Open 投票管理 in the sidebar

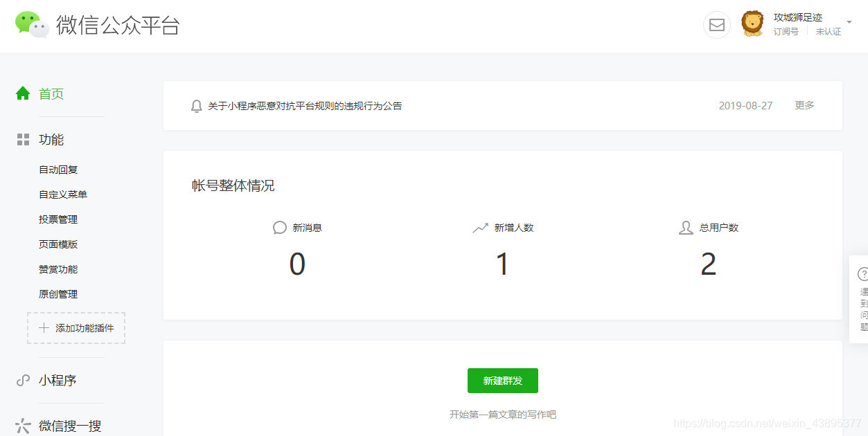coord(58,219)
